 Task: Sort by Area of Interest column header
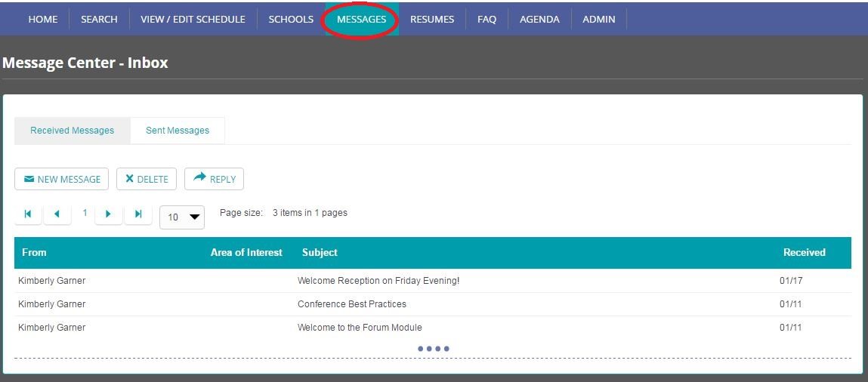click(246, 253)
